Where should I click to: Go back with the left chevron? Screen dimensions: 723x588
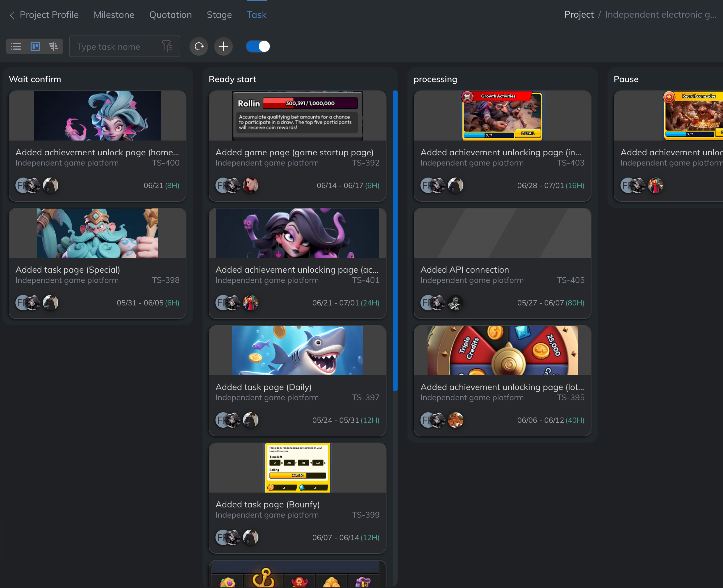tap(12, 15)
